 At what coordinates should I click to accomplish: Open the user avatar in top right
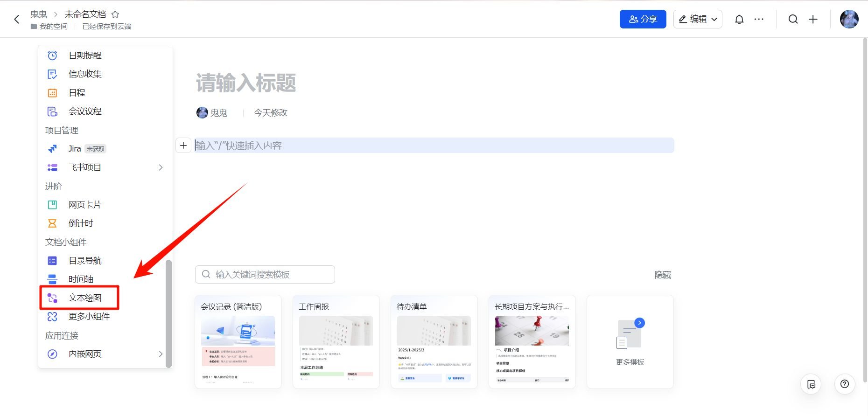tap(849, 19)
